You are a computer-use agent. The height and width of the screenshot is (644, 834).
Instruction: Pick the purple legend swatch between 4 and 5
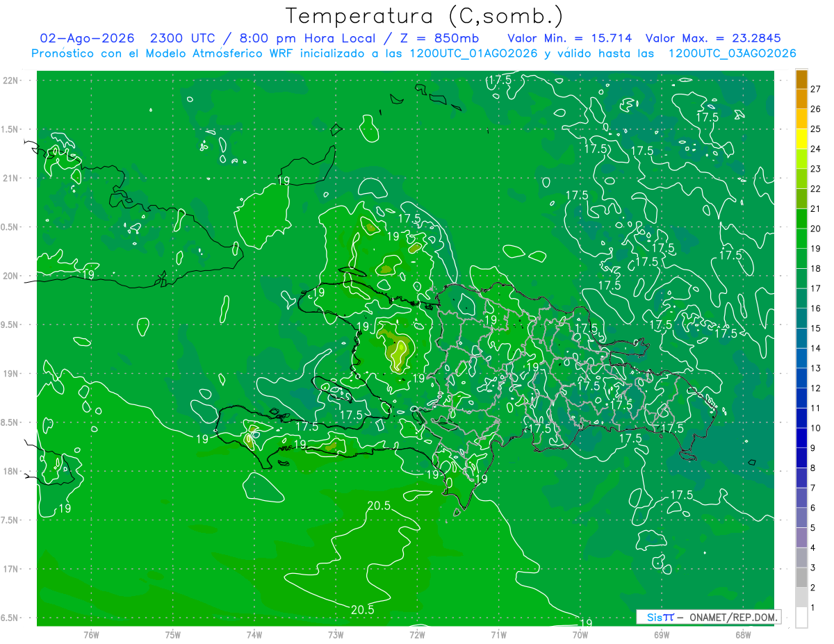point(801,538)
